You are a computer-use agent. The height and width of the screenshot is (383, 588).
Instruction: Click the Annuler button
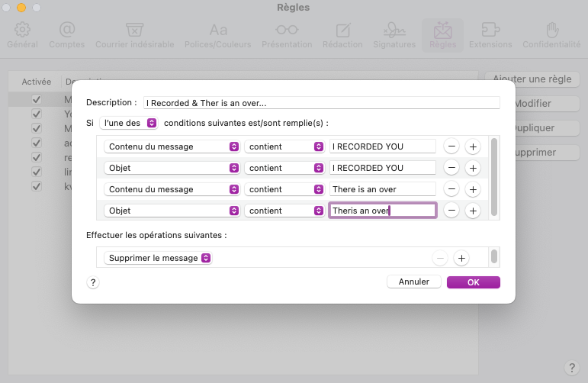(413, 282)
